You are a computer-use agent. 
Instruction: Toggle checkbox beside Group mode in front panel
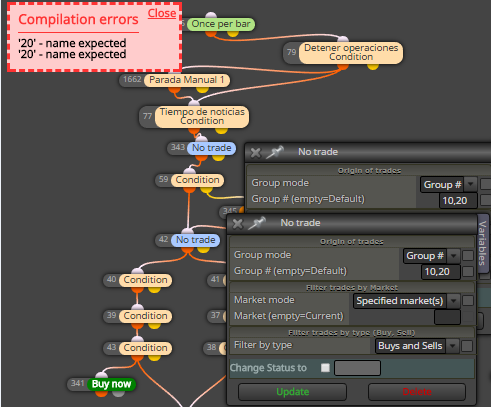point(468,256)
